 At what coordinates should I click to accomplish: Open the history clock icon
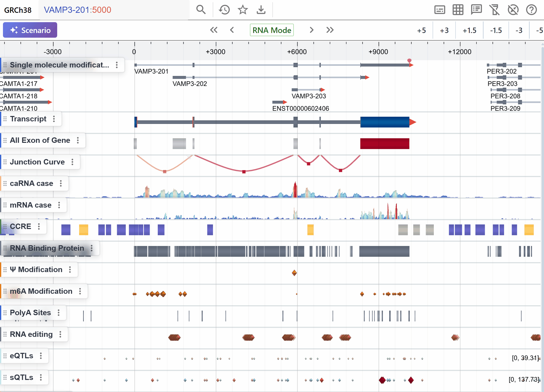tap(224, 10)
